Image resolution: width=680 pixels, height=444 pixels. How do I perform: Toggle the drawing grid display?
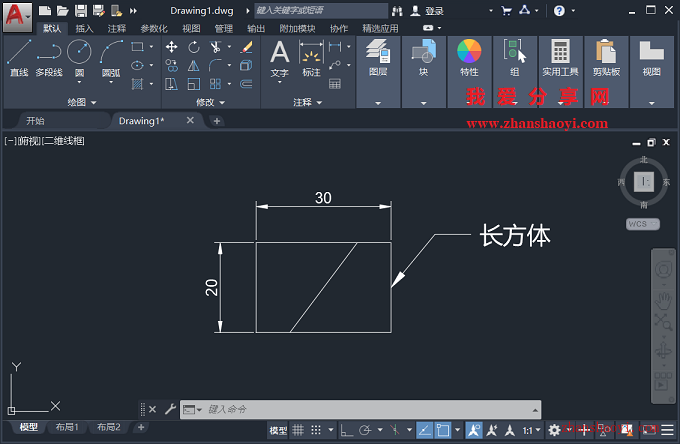pos(298,430)
